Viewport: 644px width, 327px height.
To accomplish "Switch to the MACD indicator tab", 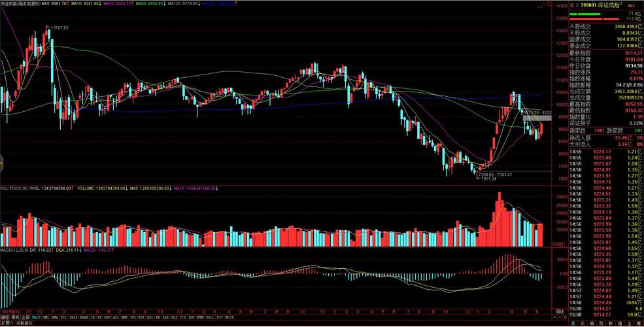I will coord(37,317).
